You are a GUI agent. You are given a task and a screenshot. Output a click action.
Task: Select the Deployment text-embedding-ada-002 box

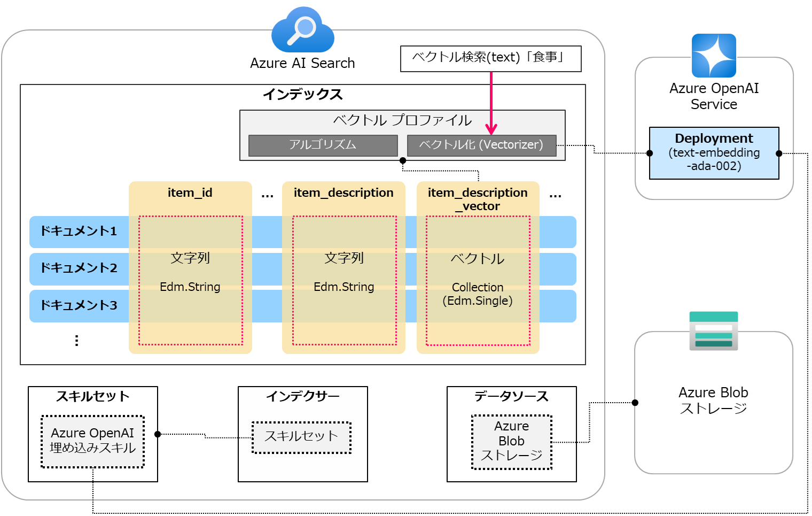pos(714,153)
